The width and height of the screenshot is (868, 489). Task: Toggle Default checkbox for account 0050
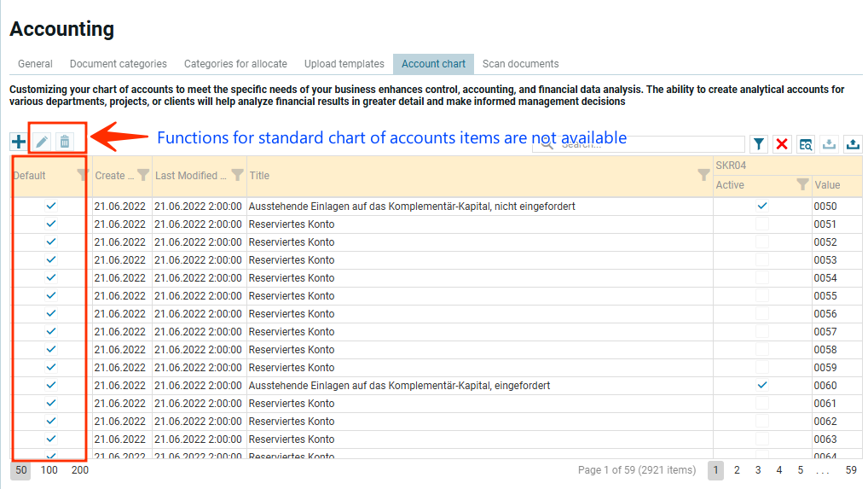(51, 206)
